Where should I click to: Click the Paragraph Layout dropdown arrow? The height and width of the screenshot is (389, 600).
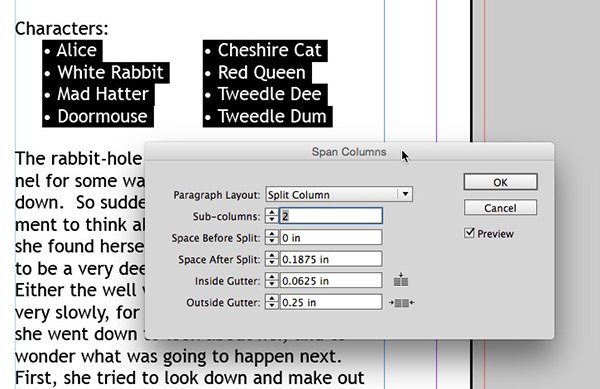[x=405, y=194]
